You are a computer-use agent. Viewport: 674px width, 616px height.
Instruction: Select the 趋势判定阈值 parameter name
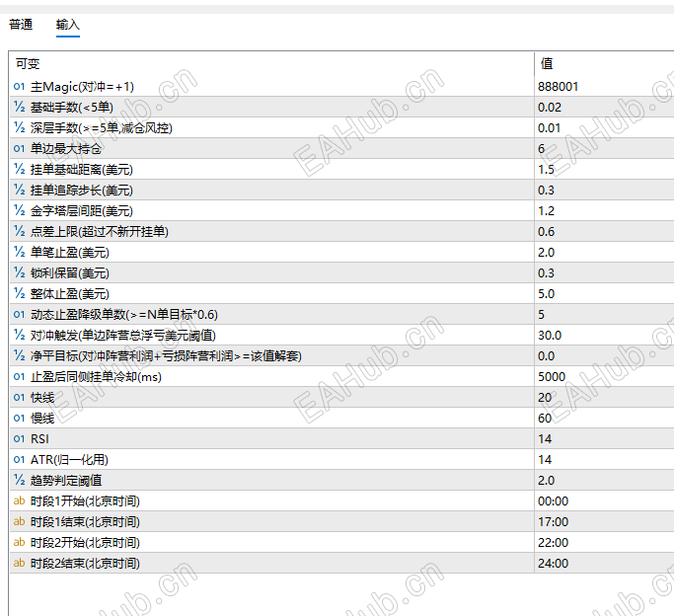[x=66, y=480]
